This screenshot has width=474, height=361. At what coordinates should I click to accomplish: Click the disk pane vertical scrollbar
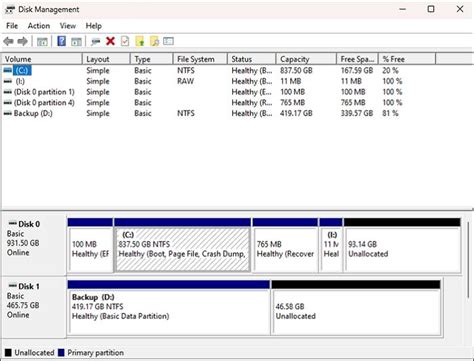[x=468, y=260]
